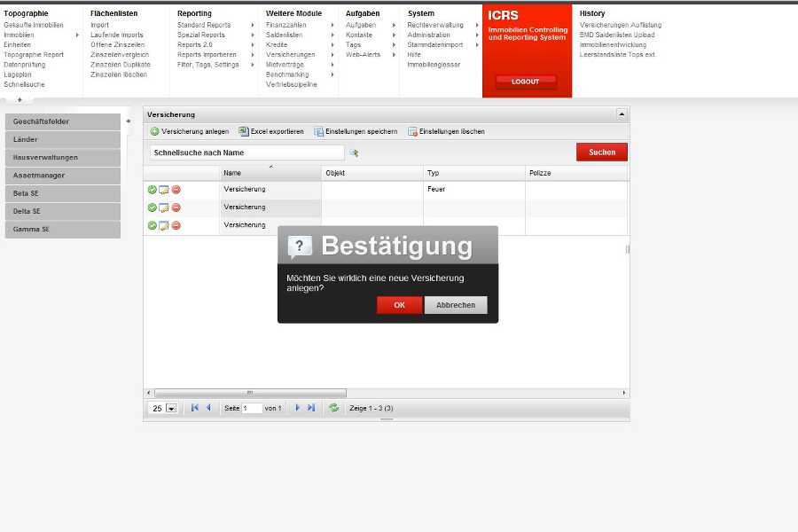Select Gamma SE in left sidebar
The width and height of the screenshot is (798, 532).
(63, 230)
